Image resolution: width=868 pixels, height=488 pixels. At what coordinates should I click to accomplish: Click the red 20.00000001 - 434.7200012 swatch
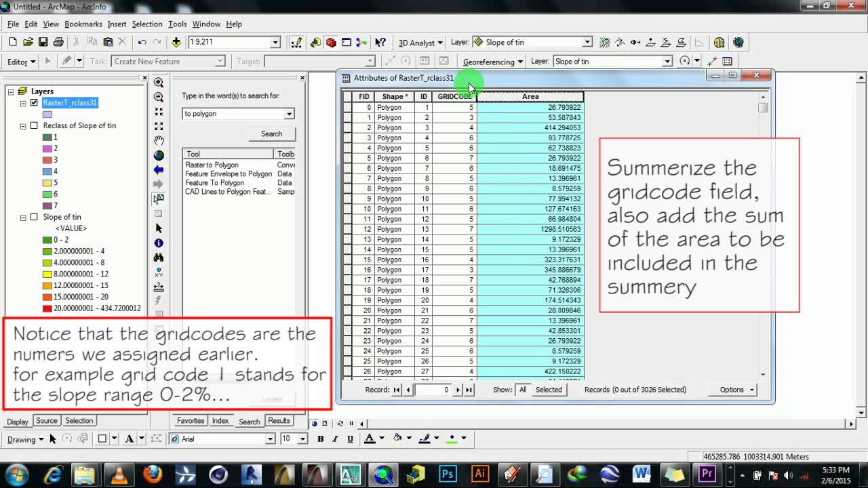(x=47, y=308)
